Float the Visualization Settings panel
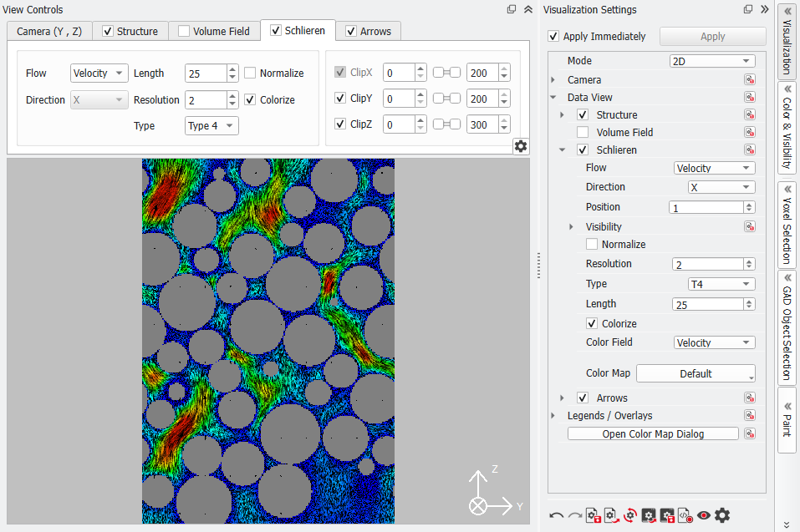 (748, 9)
